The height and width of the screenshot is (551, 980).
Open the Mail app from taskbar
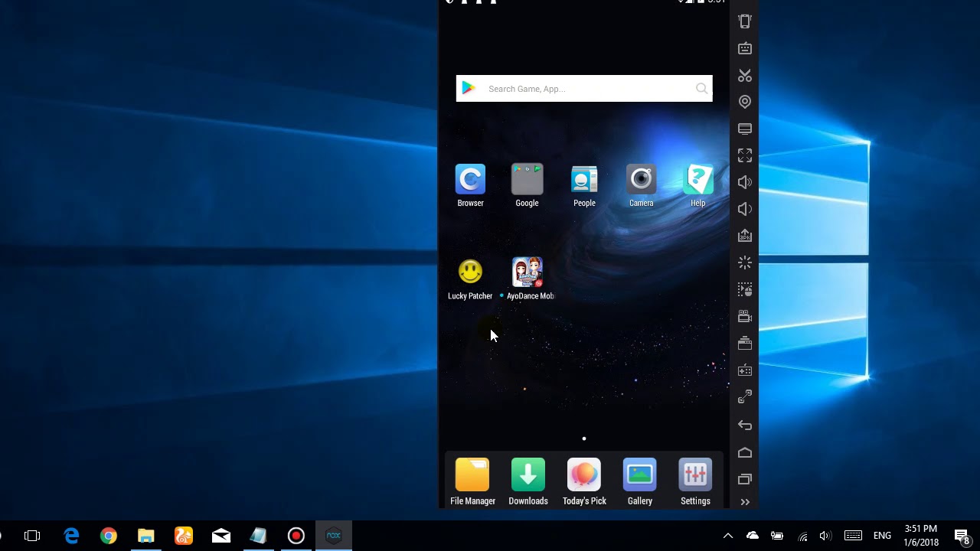[221, 536]
